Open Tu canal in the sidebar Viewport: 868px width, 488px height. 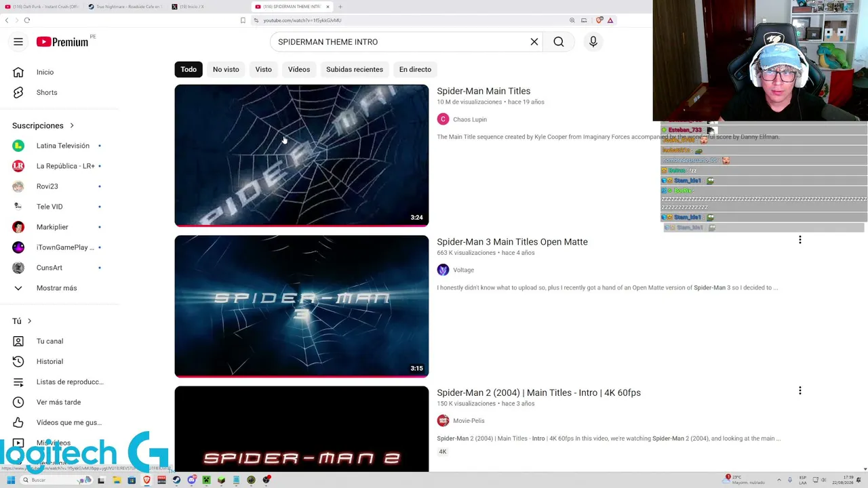point(50,341)
